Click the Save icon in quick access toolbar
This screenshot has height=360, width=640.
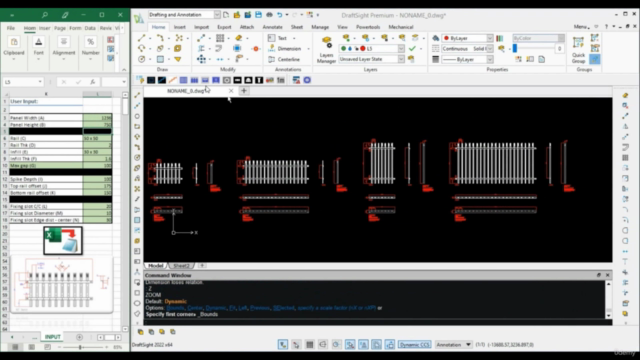tap(258, 15)
